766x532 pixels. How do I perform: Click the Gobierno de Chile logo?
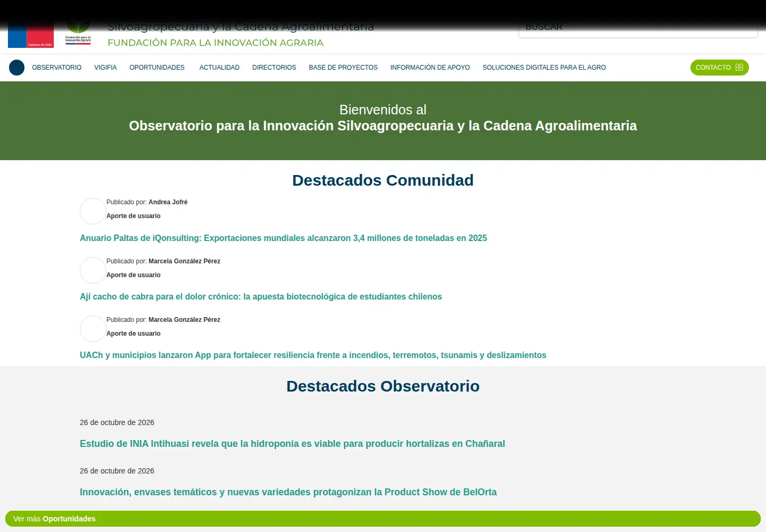click(31, 35)
